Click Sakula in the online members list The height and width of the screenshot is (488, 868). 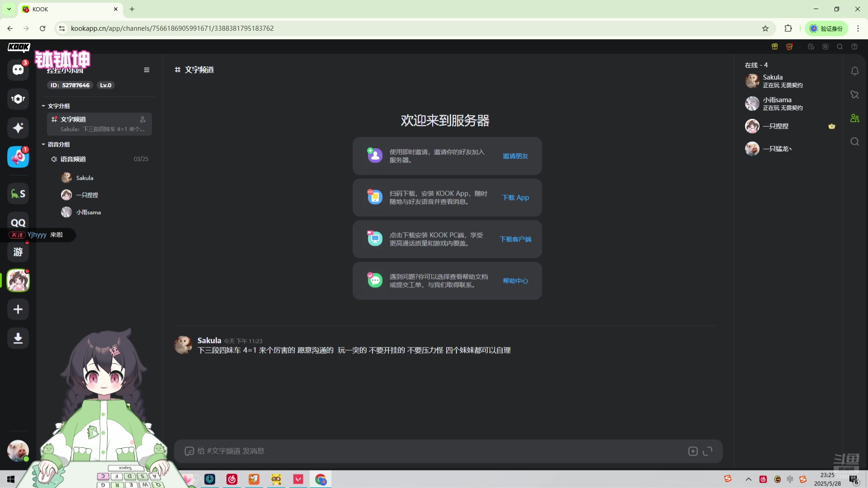(790, 81)
